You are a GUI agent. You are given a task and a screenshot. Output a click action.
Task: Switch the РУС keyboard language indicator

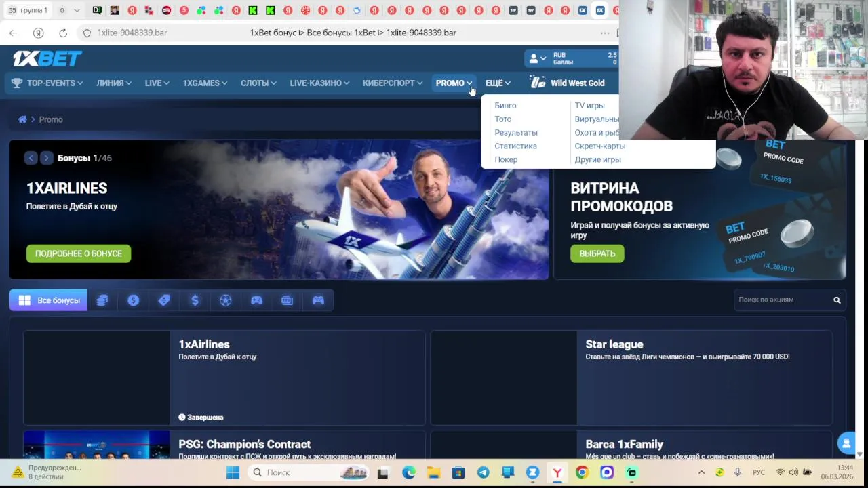pos(758,472)
